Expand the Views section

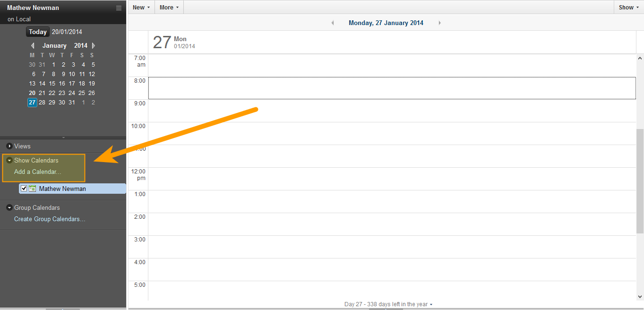pyautogui.click(x=9, y=146)
